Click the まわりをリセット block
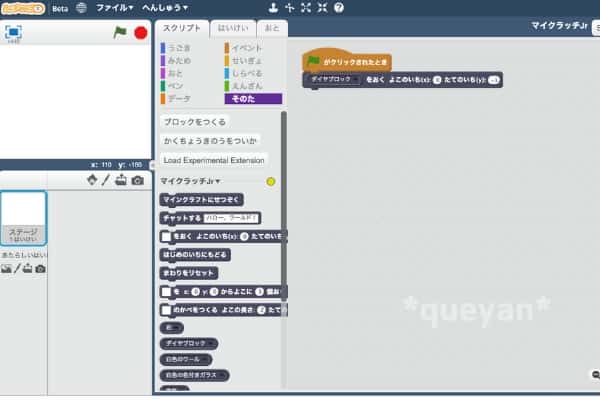Viewport: 600px width, 400px height. click(x=189, y=273)
